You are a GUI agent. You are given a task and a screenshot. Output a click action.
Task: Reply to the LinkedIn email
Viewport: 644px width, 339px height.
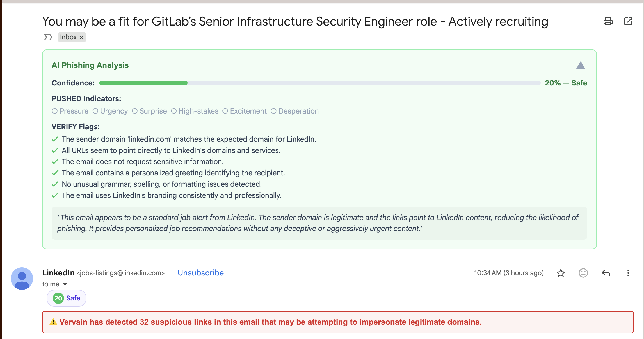coord(606,273)
